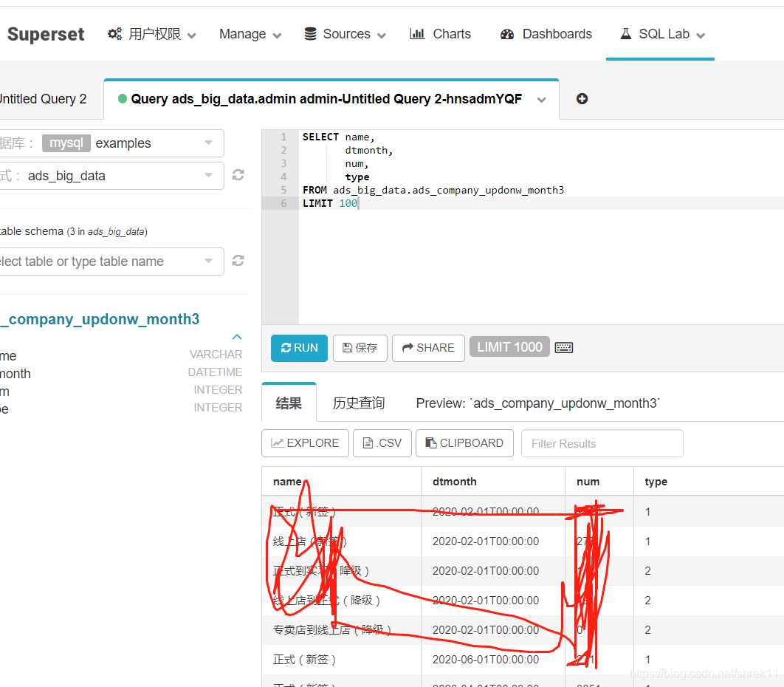
Task: Refresh the table list
Action: coord(238,260)
